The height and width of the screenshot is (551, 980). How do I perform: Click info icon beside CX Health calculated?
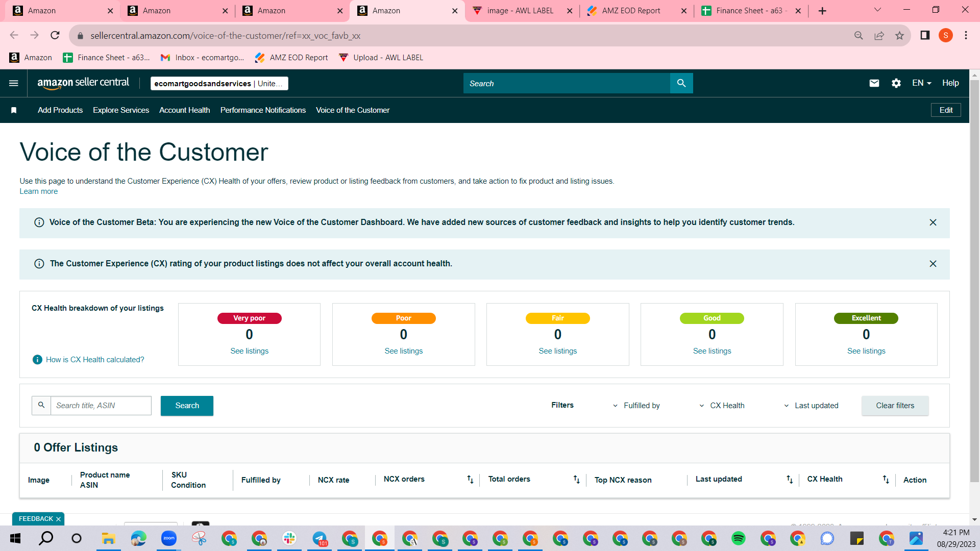(37, 360)
